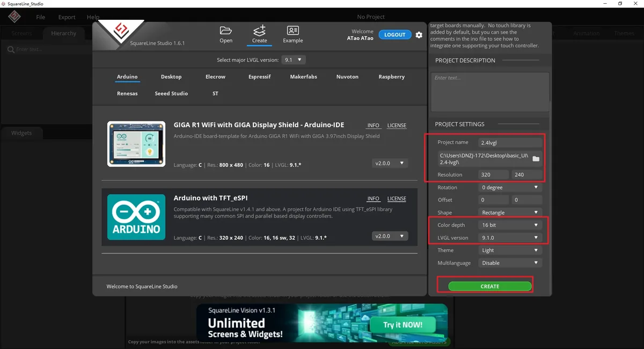Click the search magnifier icon
This screenshot has height=349, width=644.
[10, 49]
